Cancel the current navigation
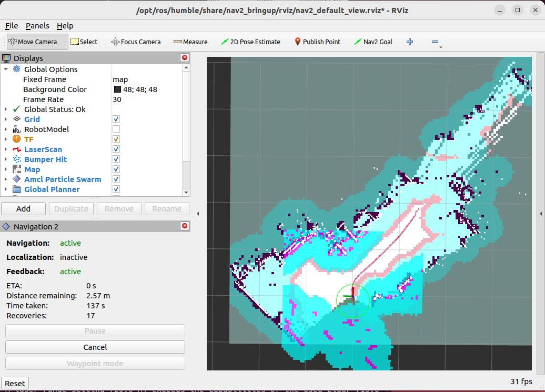545x392 pixels. tap(95, 347)
